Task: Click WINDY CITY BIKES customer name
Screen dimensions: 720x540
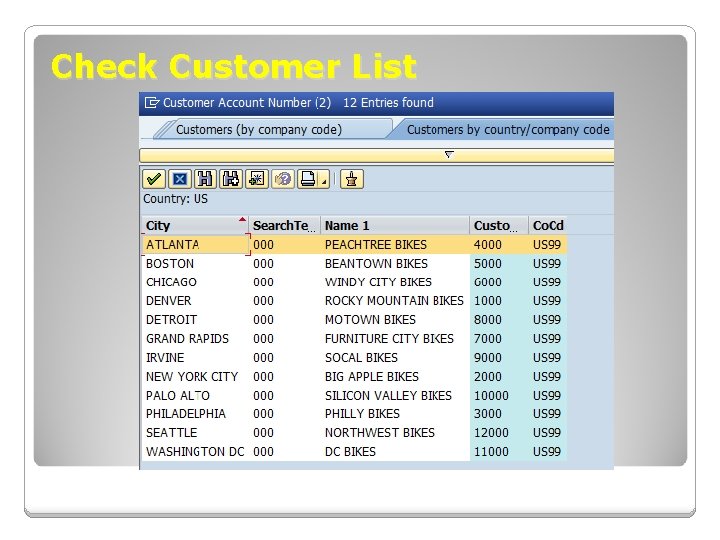Action: pyautogui.click(x=378, y=282)
